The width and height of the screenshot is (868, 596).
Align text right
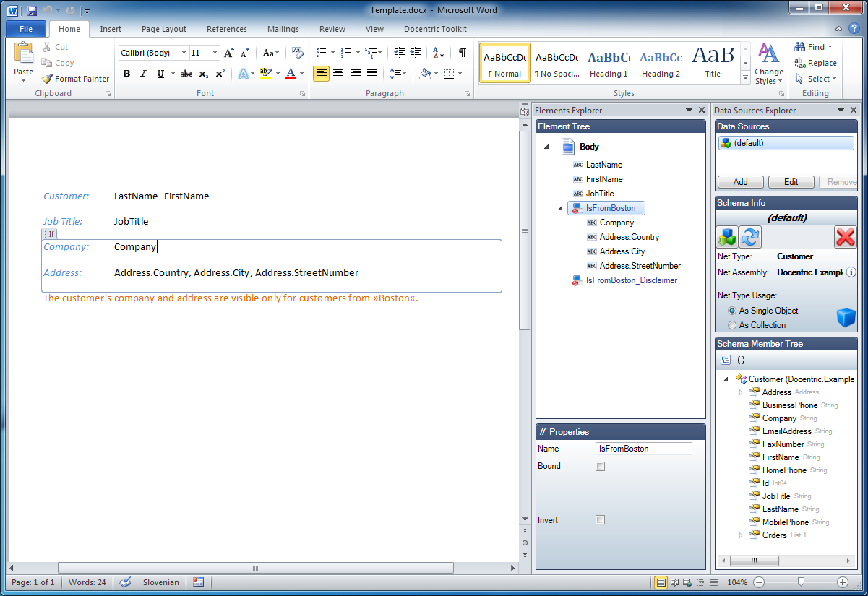[x=355, y=74]
